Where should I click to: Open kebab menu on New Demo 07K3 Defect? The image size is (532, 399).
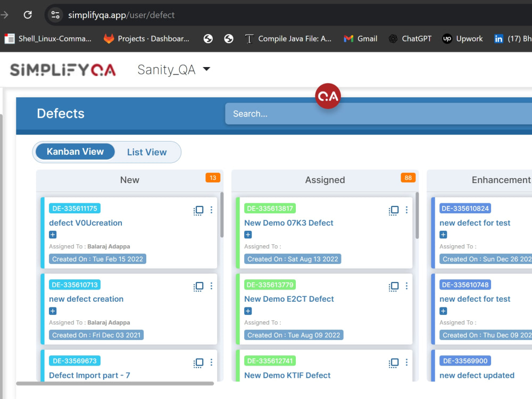pyautogui.click(x=406, y=210)
